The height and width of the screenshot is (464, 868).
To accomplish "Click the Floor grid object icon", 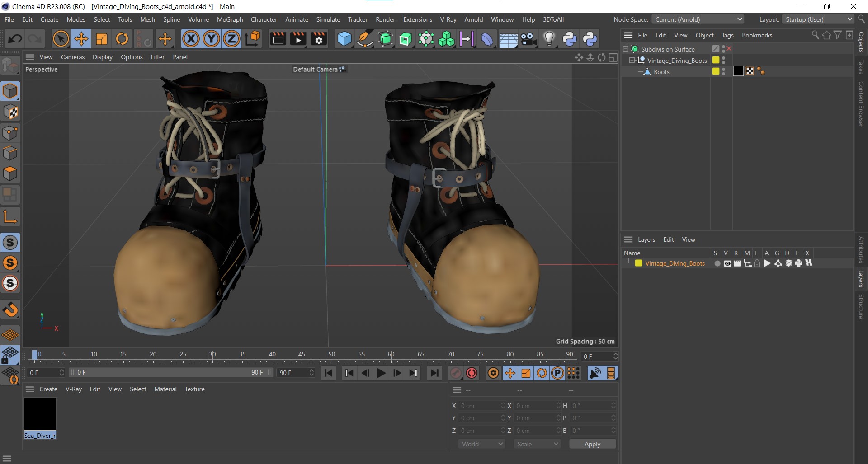I will click(x=508, y=39).
